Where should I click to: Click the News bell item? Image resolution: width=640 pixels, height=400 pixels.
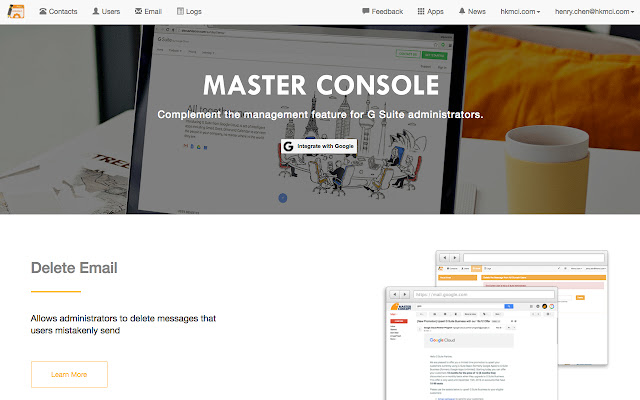click(x=472, y=11)
